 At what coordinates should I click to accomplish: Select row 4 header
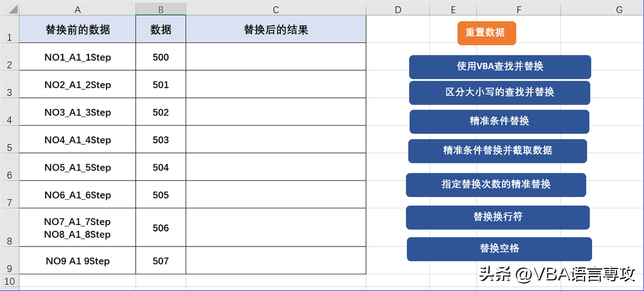(x=10, y=112)
